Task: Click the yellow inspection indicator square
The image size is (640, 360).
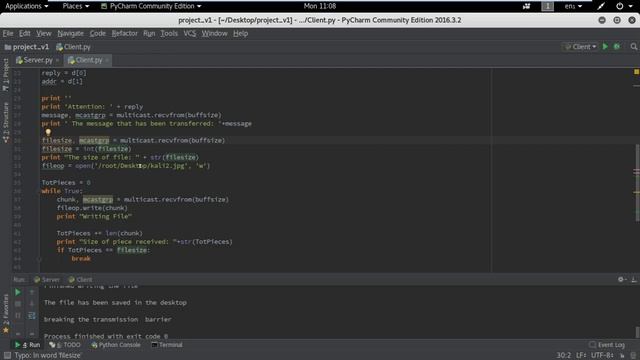Action: (x=636, y=72)
